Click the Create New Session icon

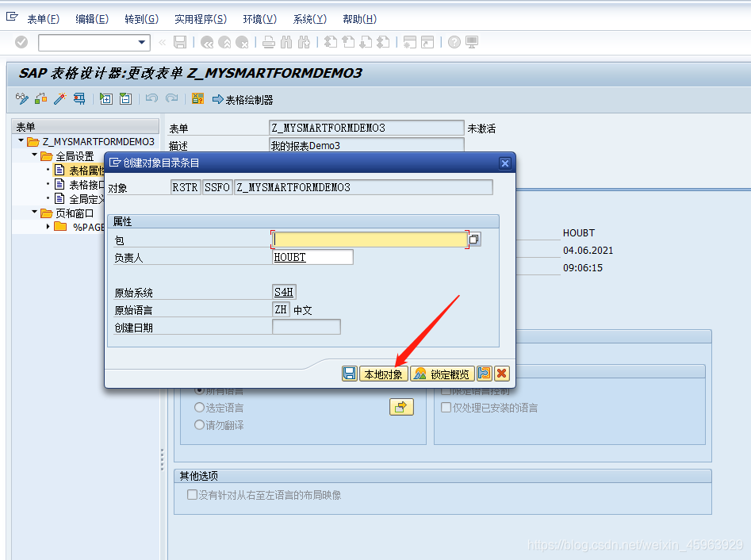(409, 42)
